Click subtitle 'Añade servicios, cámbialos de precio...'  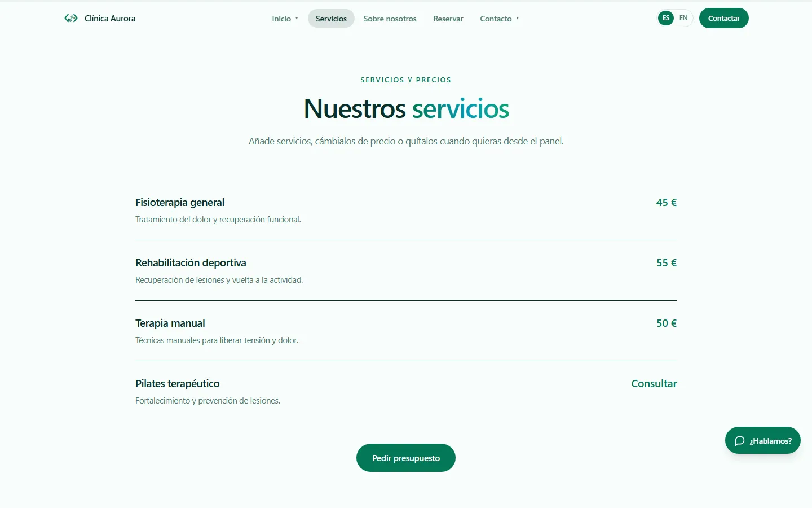click(406, 141)
